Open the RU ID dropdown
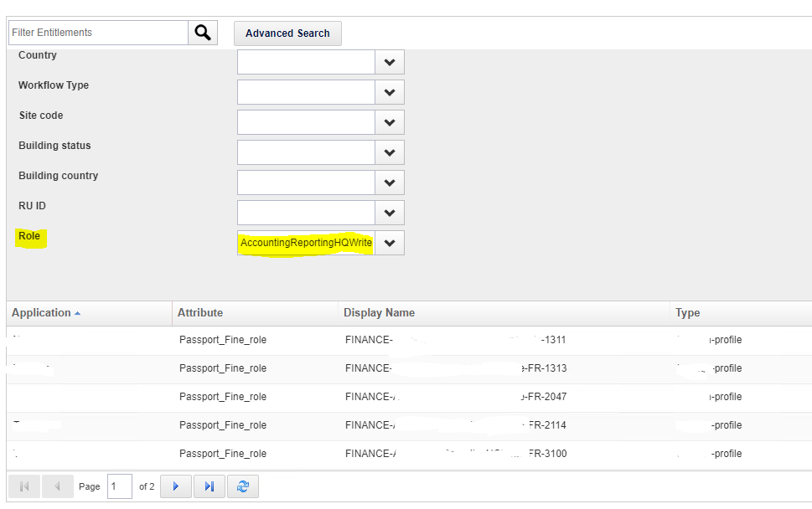 click(389, 213)
